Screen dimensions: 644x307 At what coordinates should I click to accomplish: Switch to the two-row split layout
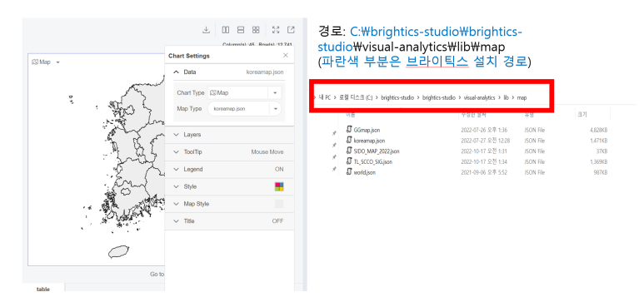click(241, 30)
